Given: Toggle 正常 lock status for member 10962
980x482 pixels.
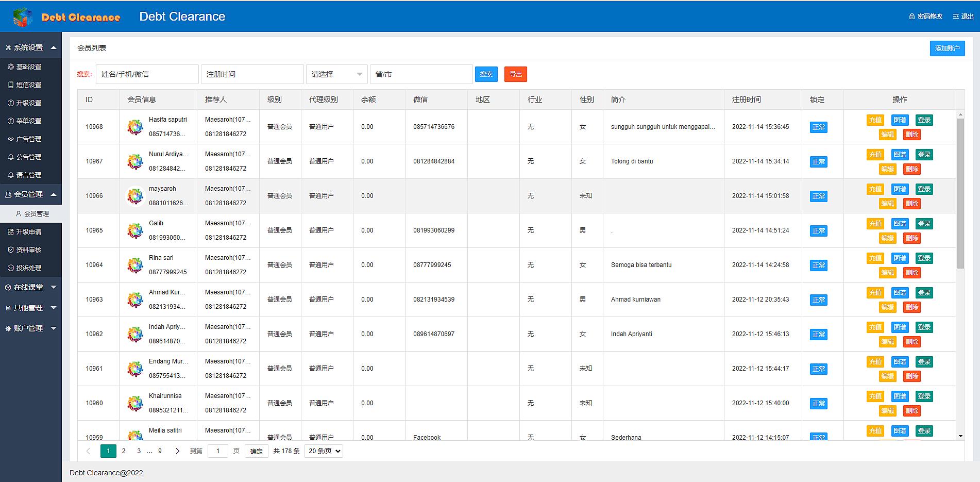Looking at the screenshot, I should pyautogui.click(x=818, y=335).
